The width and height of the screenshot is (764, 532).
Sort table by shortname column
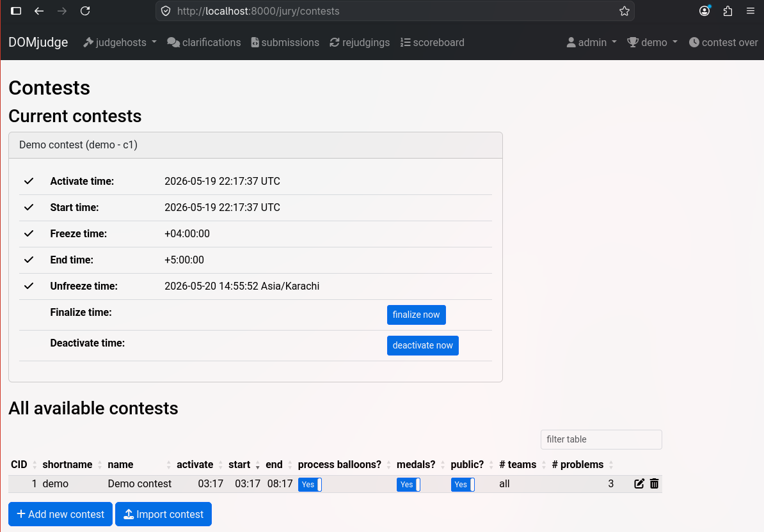[x=72, y=464]
